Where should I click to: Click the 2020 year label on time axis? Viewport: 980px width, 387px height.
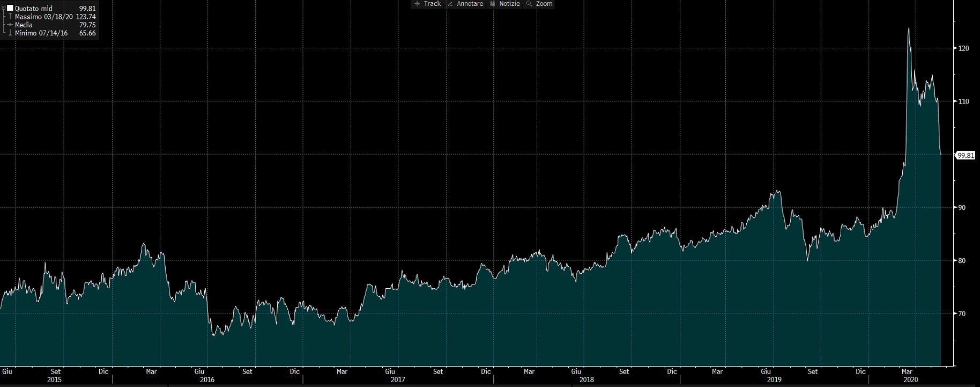point(910,379)
